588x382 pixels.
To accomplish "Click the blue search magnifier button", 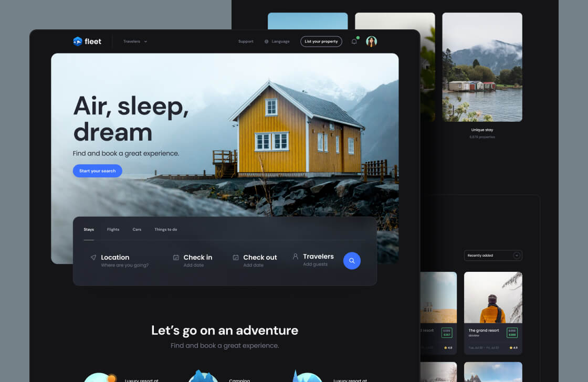I will pyautogui.click(x=352, y=261).
